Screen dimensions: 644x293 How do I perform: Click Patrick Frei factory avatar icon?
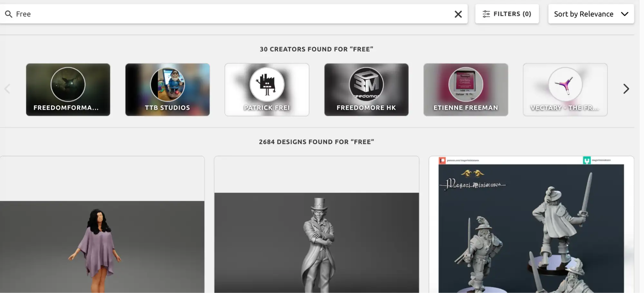[267, 84]
